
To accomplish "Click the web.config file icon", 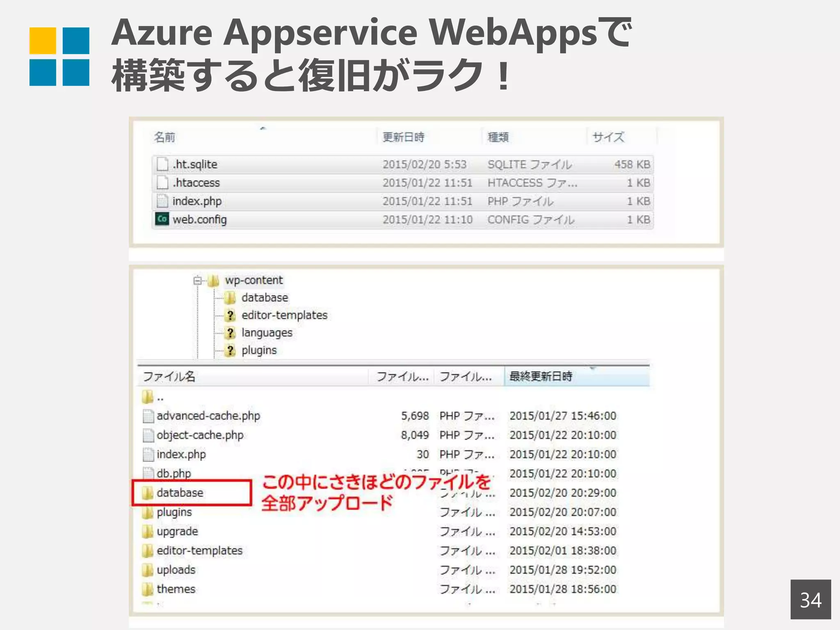I will tap(162, 219).
